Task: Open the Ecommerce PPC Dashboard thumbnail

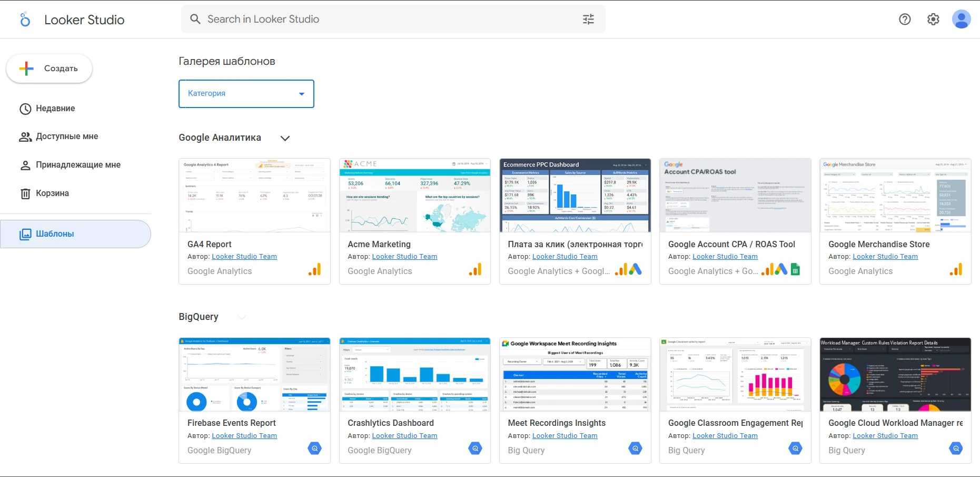Action: coord(575,196)
